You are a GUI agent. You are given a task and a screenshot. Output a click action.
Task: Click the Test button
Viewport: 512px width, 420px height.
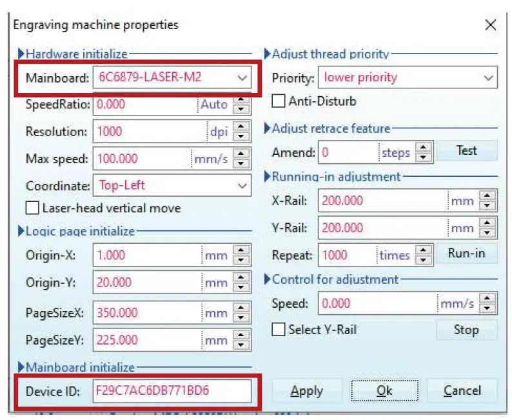pos(467,150)
